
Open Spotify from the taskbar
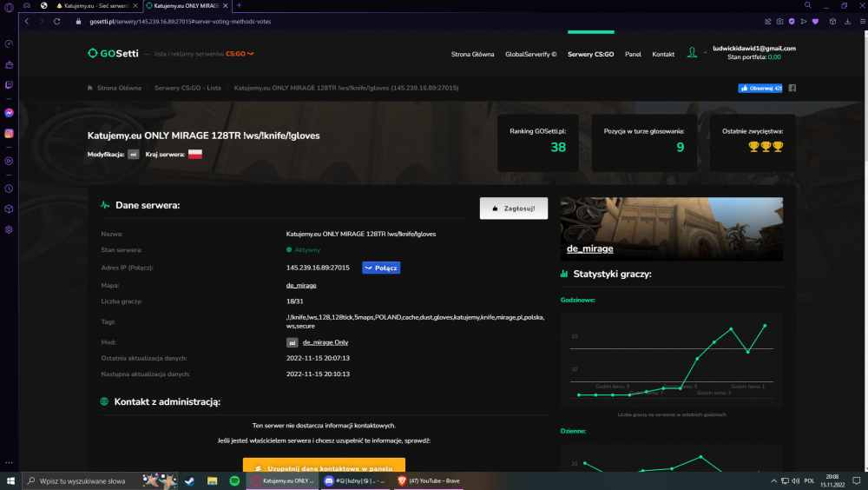[234, 481]
